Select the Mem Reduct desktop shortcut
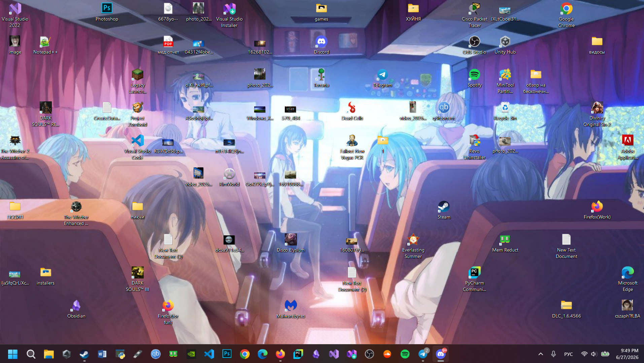The width and height of the screenshot is (644, 363). tap(505, 243)
